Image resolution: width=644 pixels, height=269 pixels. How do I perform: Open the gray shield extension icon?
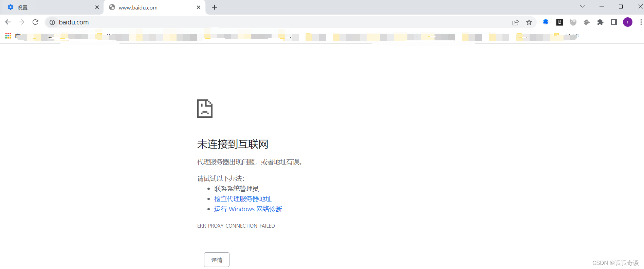click(573, 22)
